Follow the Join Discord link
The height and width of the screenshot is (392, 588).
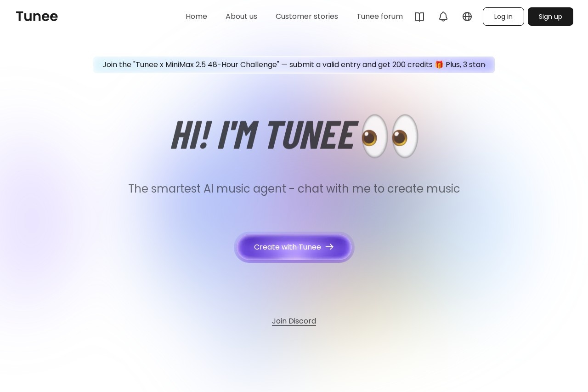(x=294, y=321)
